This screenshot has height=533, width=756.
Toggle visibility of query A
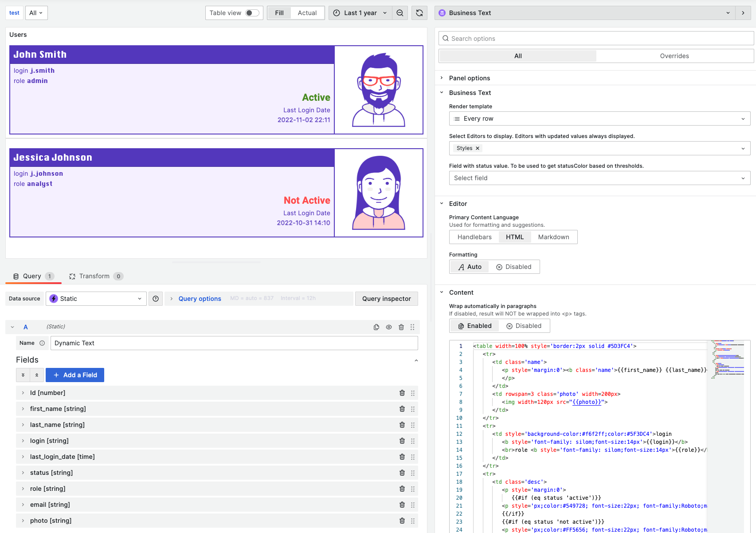[389, 327]
